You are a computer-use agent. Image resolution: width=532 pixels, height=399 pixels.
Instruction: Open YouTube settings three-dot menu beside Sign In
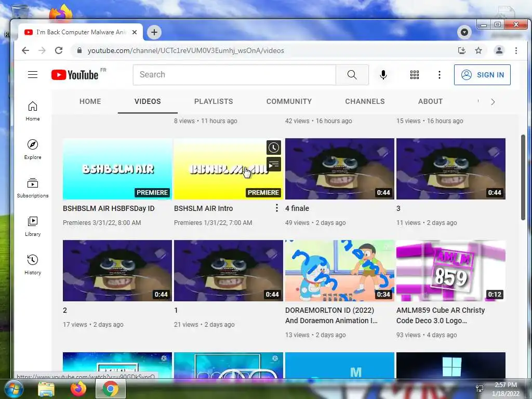click(440, 75)
